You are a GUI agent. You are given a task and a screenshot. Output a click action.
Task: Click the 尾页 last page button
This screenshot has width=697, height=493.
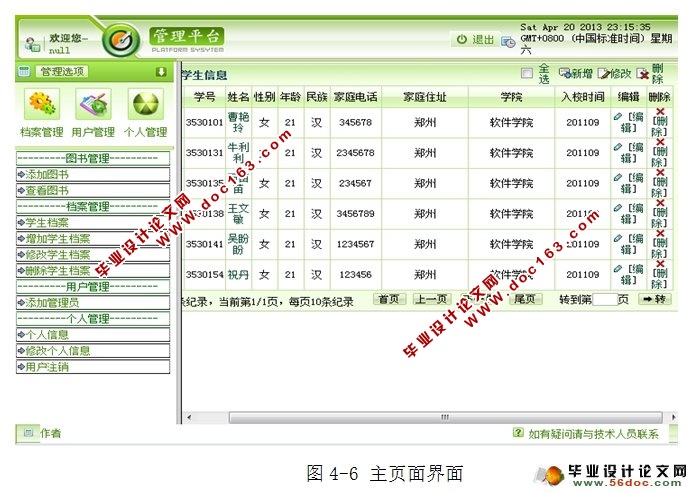(x=524, y=299)
